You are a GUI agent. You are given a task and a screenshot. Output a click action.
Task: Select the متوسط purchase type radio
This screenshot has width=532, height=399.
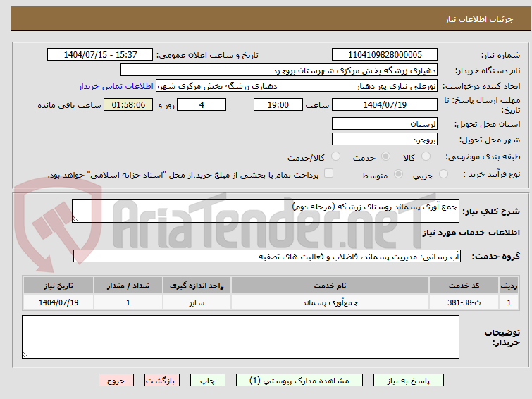pos(398,174)
